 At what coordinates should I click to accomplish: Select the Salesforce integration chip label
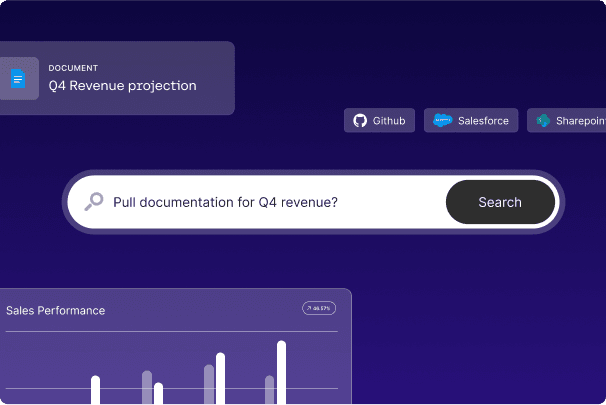(x=483, y=121)
